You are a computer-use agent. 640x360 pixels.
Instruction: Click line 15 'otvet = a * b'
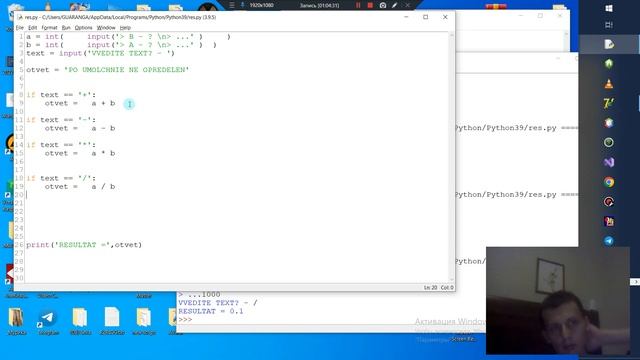tap(80, 153)
